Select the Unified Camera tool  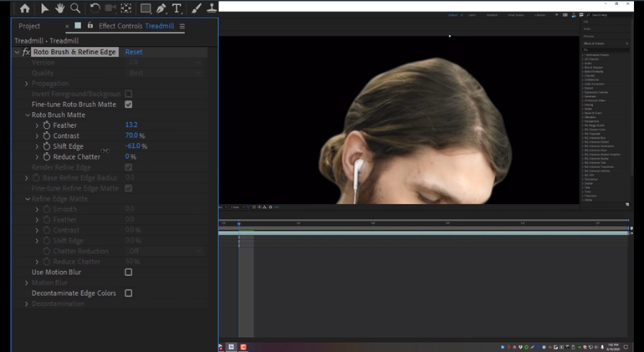pyautogui.click(x=110, y=8)
